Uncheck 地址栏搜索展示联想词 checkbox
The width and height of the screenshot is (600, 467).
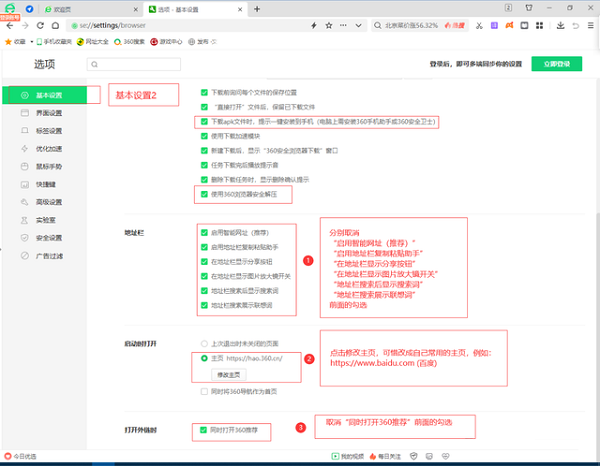tap(204, 305)
